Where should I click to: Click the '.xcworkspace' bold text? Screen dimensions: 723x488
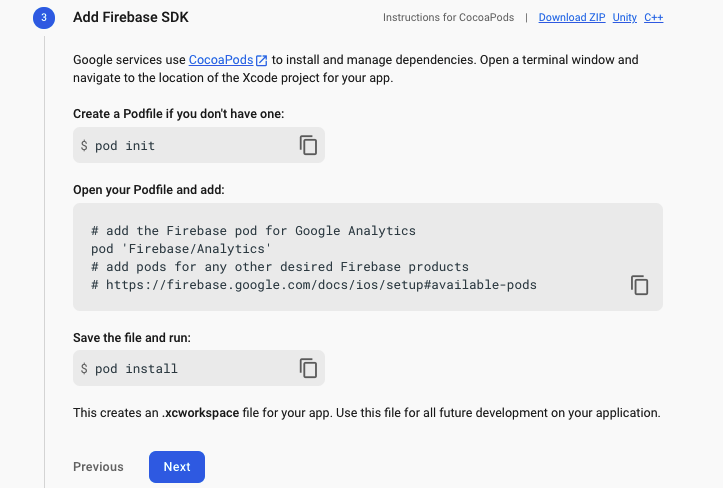[x=201, y=413]
